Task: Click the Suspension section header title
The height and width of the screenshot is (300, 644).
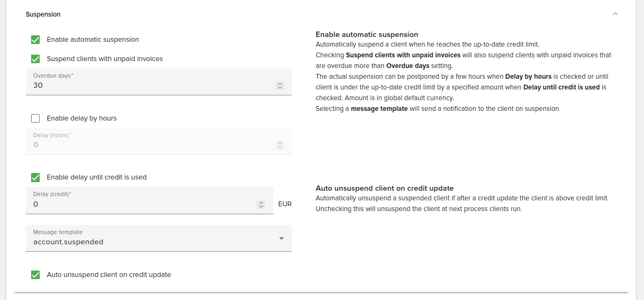Action: point(43,14)
